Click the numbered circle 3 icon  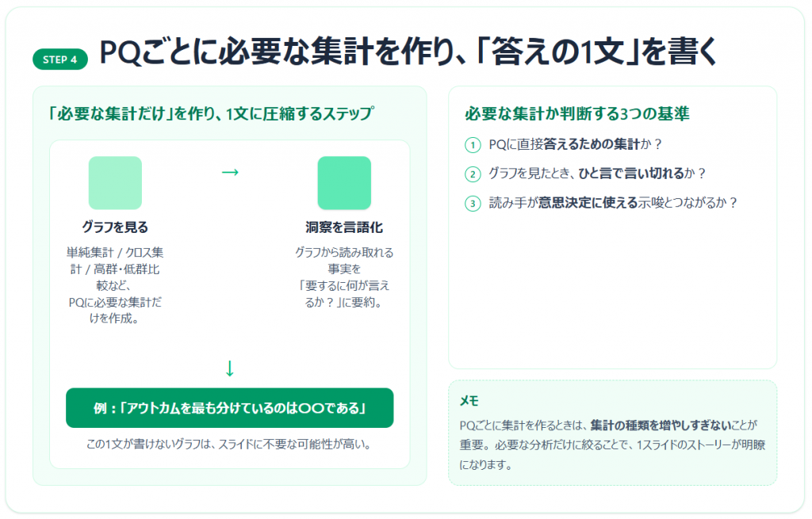[x=473, y=203]
